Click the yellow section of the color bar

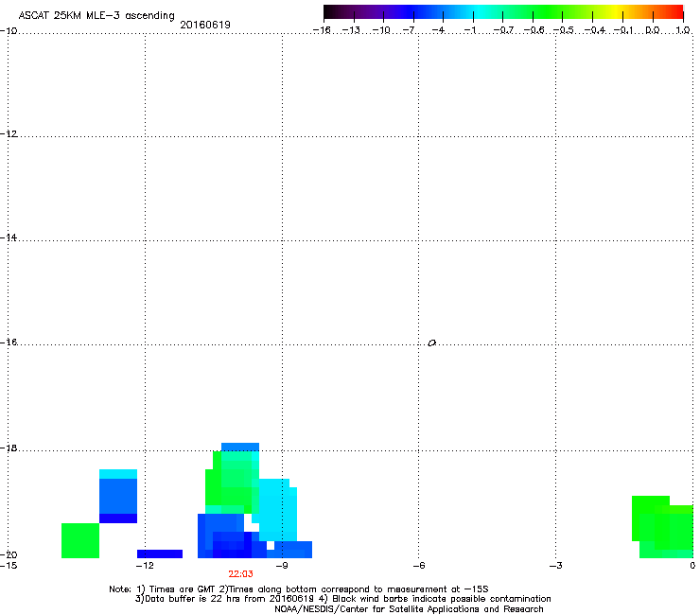click(x=615, y=12)
